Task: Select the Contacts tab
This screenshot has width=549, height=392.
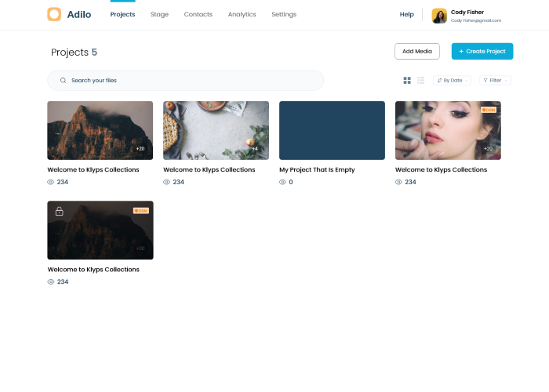Action: [x=198, y=14]
